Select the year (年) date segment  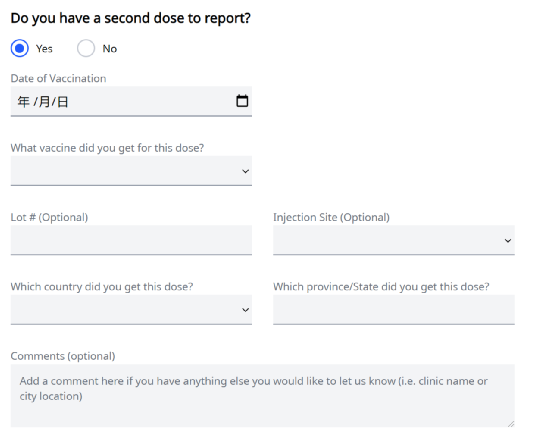coord(24,102)
